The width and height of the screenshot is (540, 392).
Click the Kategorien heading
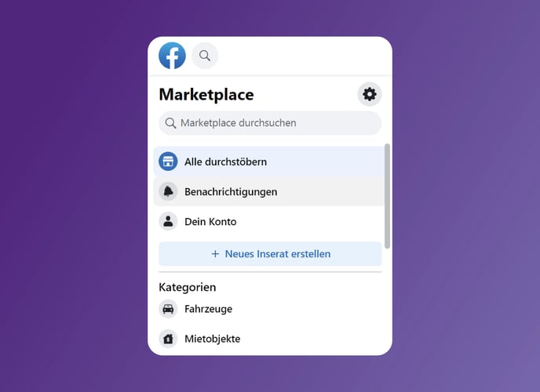point(188,287)
